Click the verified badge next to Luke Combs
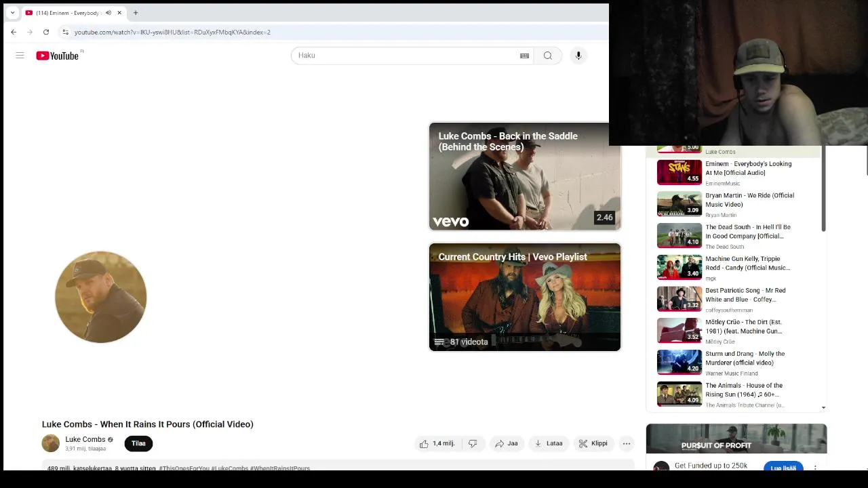Viewport: 868px width, 488px height. point(111,440)
